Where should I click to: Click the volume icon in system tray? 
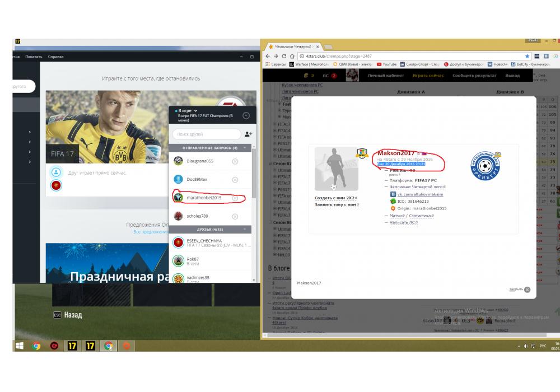(526, 346)
